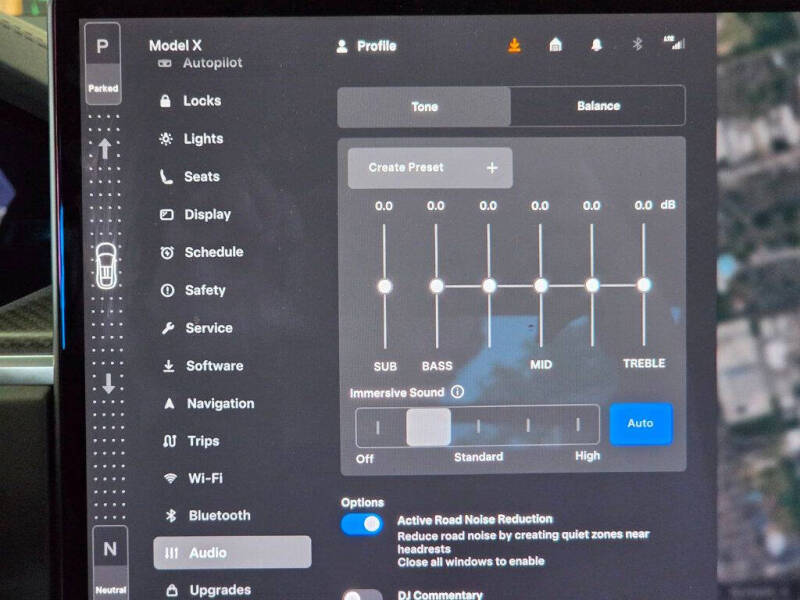This screenshot has height=600, width=800.
Task: Switch to the Balance tab
Action: (598, 106)
